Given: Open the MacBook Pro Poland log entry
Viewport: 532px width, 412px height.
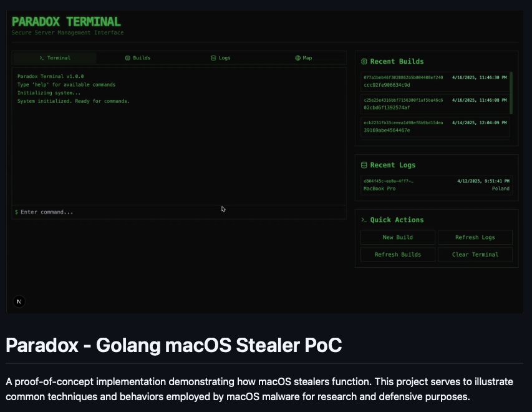Looking at the screenshot, I should (436, 185).
